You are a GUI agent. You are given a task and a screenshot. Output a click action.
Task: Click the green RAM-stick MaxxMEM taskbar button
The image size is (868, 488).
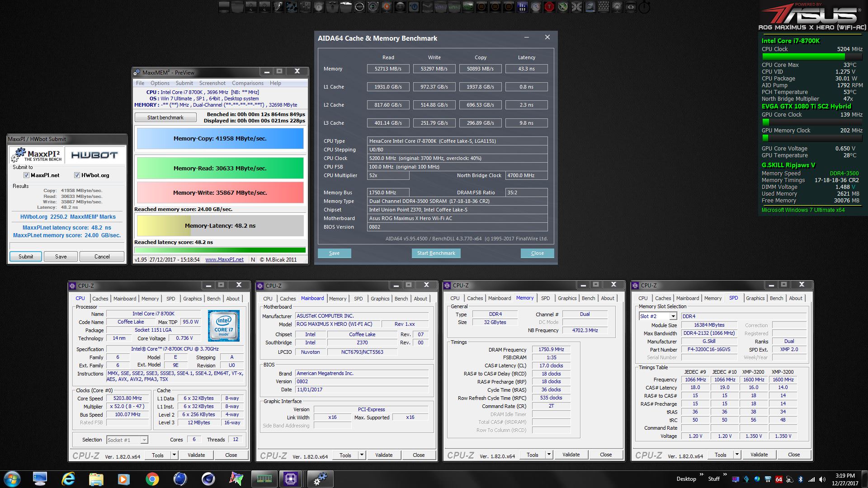point(264,479)
